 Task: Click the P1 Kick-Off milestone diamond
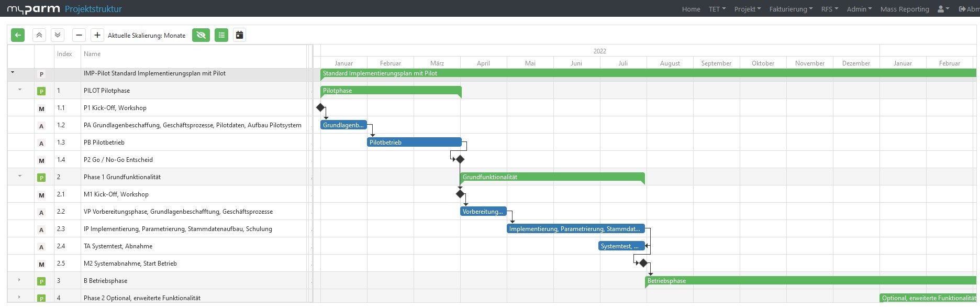pyautogui.click(x=320, y=107)
